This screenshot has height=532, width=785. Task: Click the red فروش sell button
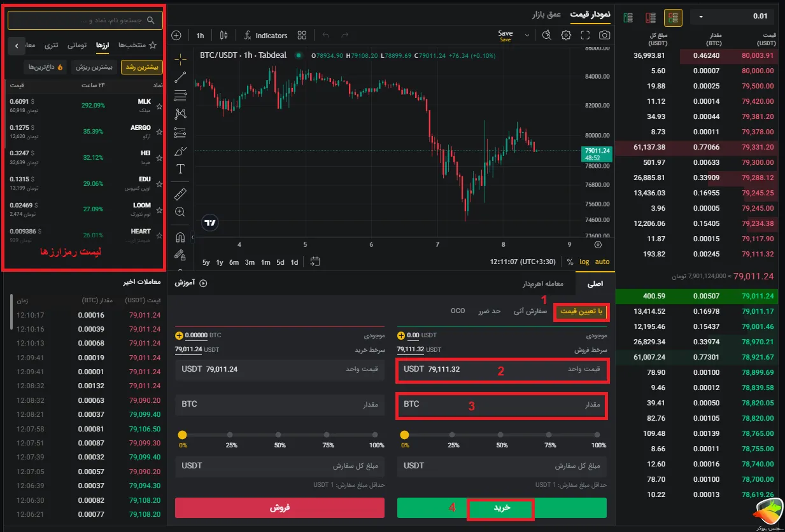tap(279, 508)
